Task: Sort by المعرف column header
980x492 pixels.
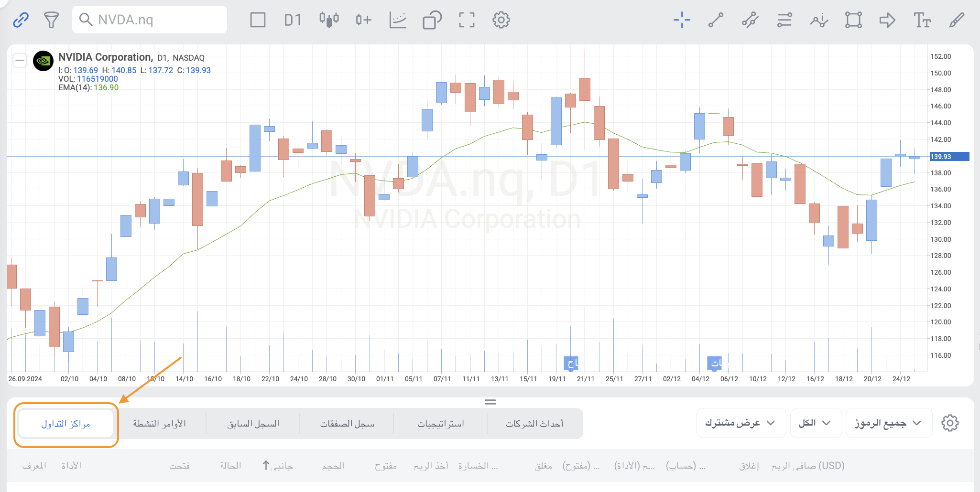Action: (x=34, y=466)
